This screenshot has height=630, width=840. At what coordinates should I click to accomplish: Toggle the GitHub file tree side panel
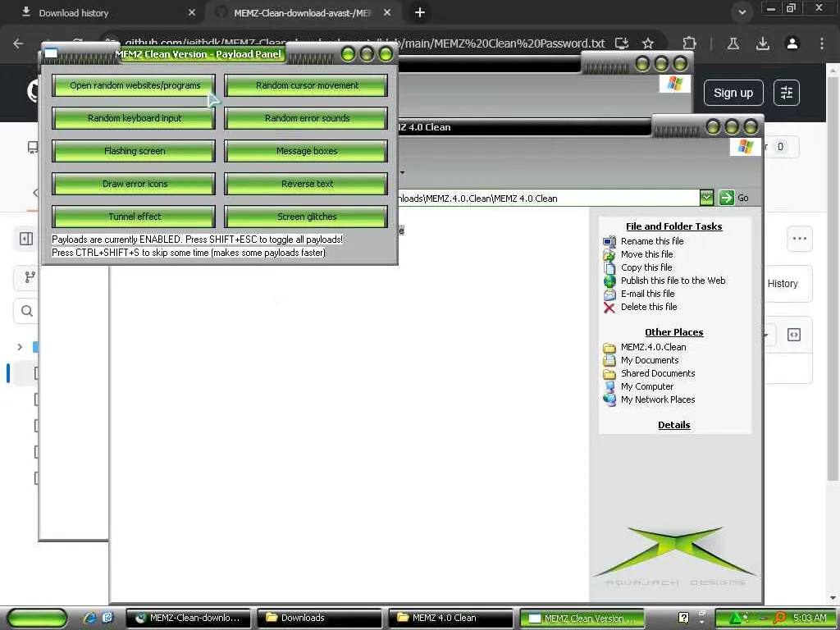coord(25,239)
